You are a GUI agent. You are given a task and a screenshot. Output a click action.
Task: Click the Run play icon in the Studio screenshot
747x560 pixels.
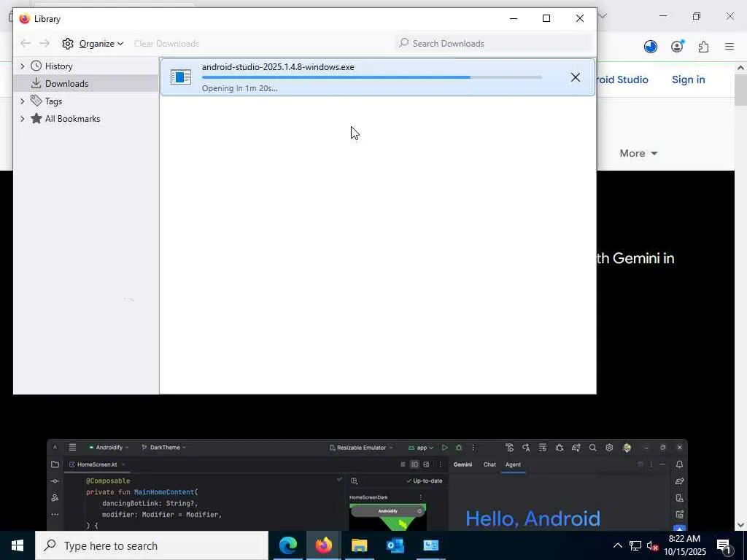point(444,448)
